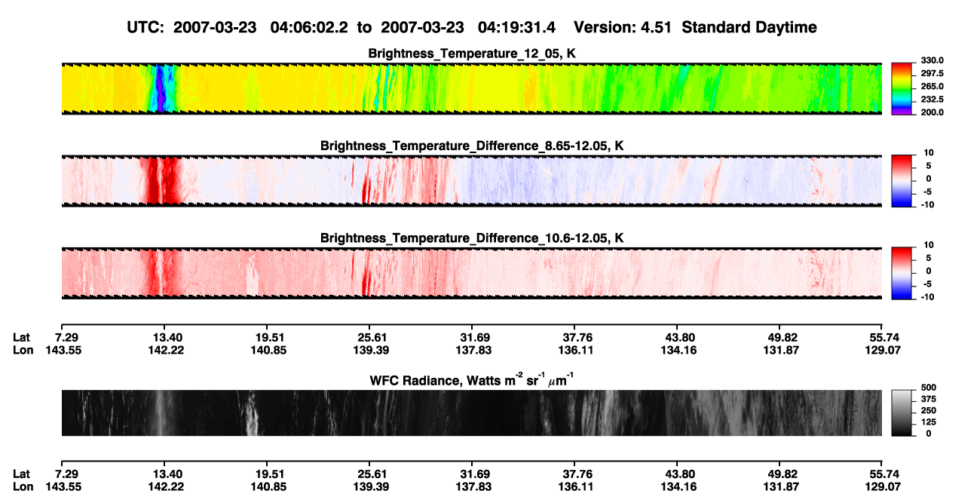Click longitude 139.39 on the axis under the WFC Radiance panel
This screenshot has height=503, width=980.
click(x=372, y=487)
